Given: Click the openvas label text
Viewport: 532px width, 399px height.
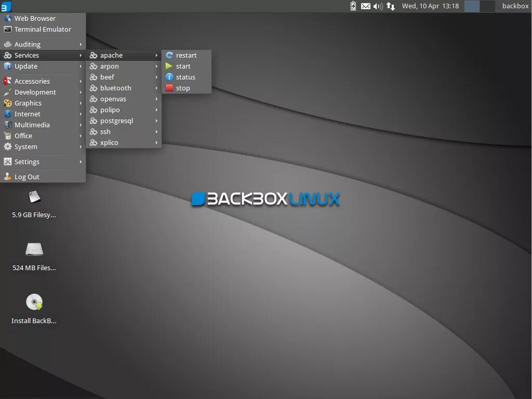Looking at the screenshot, I should tap(113, 99).
